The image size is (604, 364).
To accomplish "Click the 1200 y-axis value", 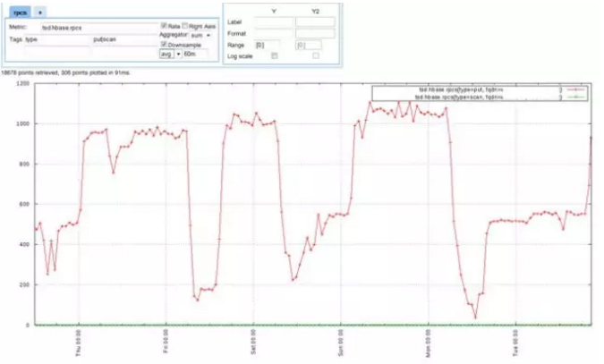I will pyautogui.click(x=22, y=83).
